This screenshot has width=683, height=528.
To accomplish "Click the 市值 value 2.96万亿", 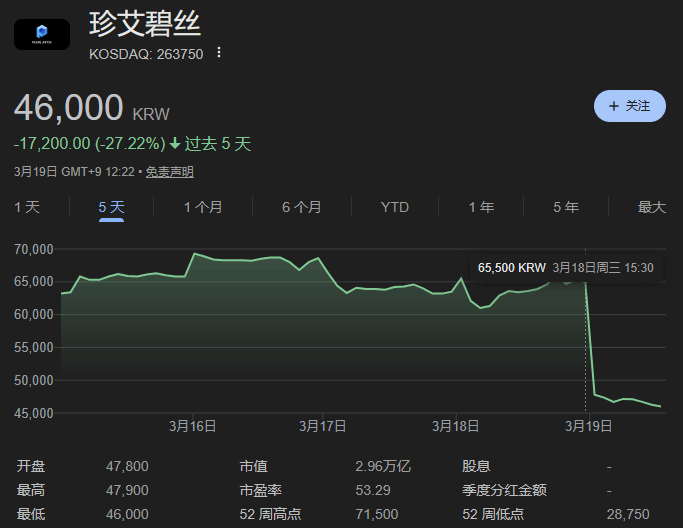I will pyautogui.click(x=383, y=466).
